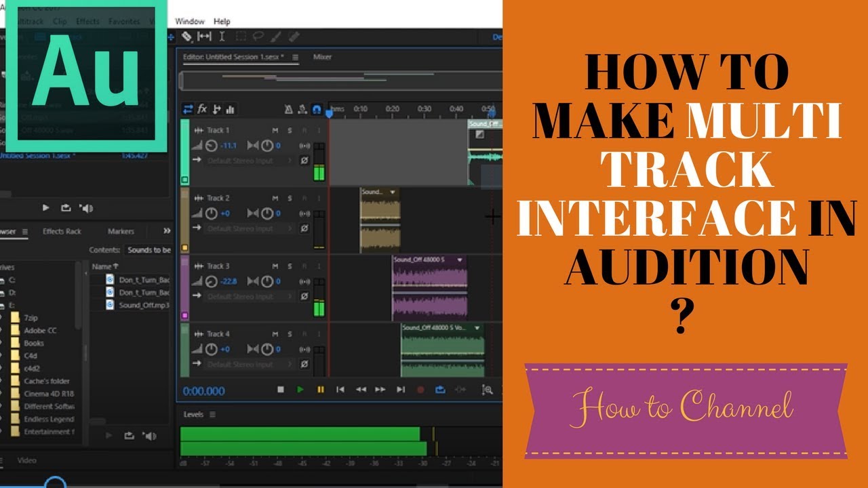Switch to the Effects Rack tab
The image size is (868, 488).
point(62,231)
